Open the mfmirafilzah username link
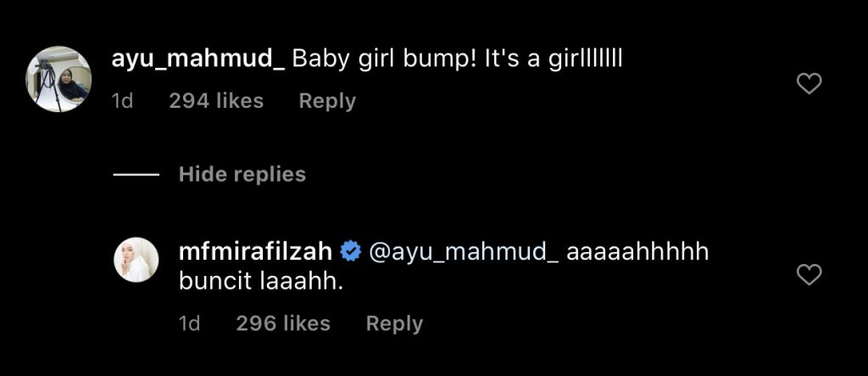Viewport: 868px width, 376px height. pos(256,252)
